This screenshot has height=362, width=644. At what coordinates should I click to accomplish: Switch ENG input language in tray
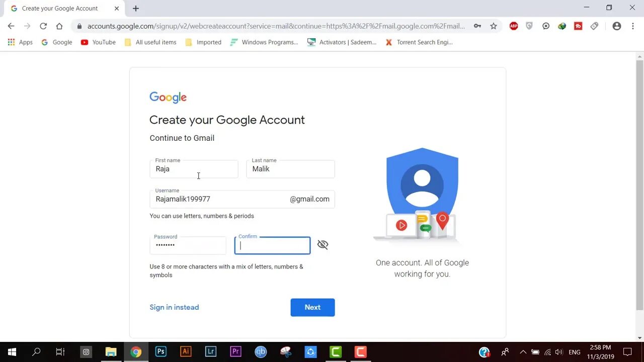(x=575, y=352)
